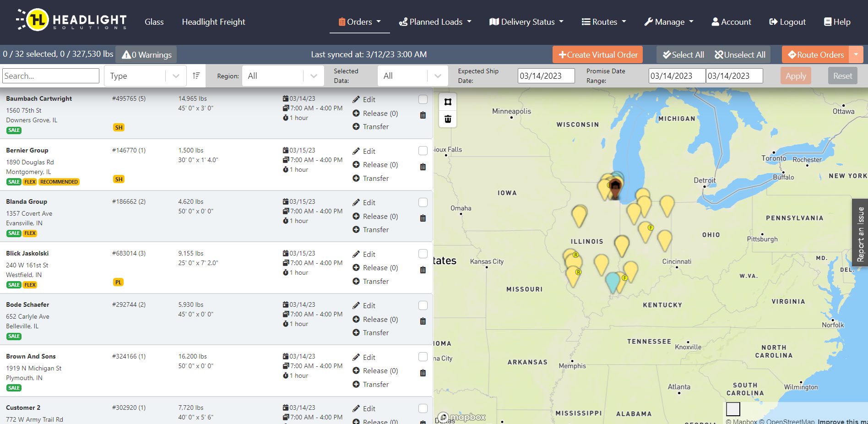Click the map fit-bounds frame icon

448,102
